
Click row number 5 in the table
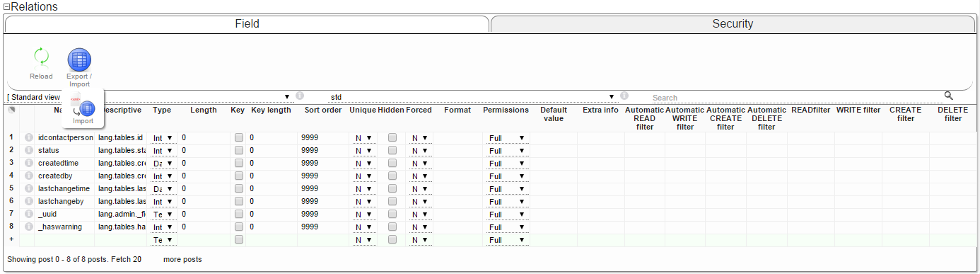click(11, 188)
